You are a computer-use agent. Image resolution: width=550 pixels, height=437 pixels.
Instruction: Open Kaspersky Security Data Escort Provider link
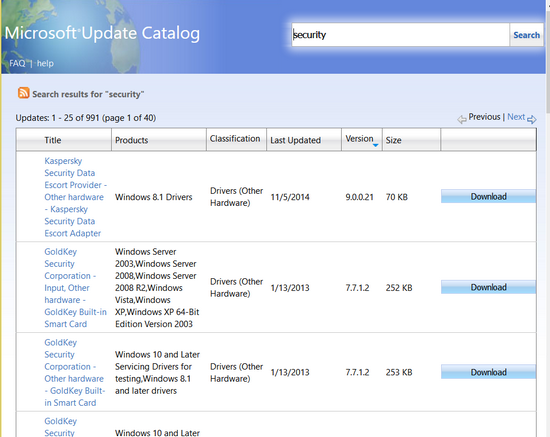click(x=75, y=197)
